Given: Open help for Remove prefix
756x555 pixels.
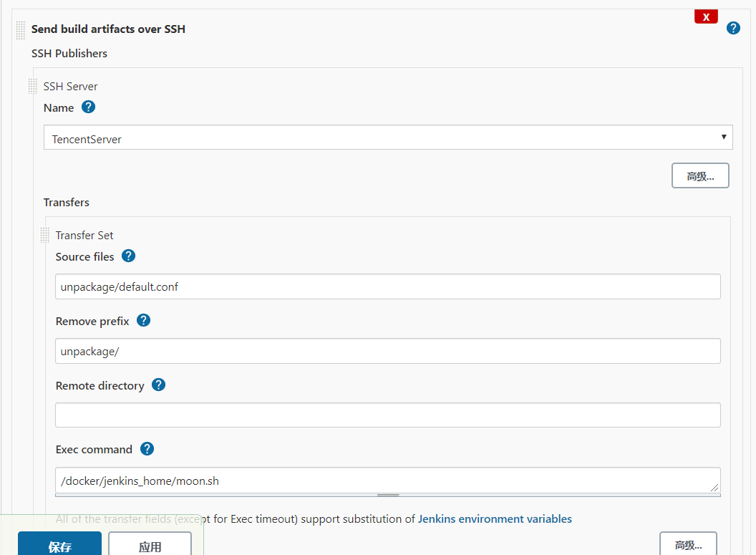Looking at the screenshot, I should click(x=143, y=320).
